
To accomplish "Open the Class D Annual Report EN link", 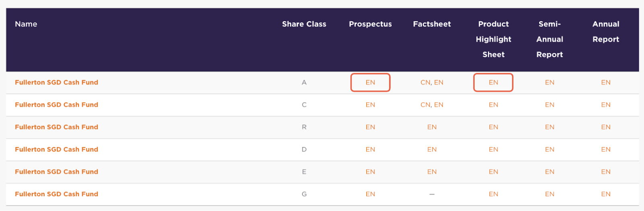I will 606,150.
